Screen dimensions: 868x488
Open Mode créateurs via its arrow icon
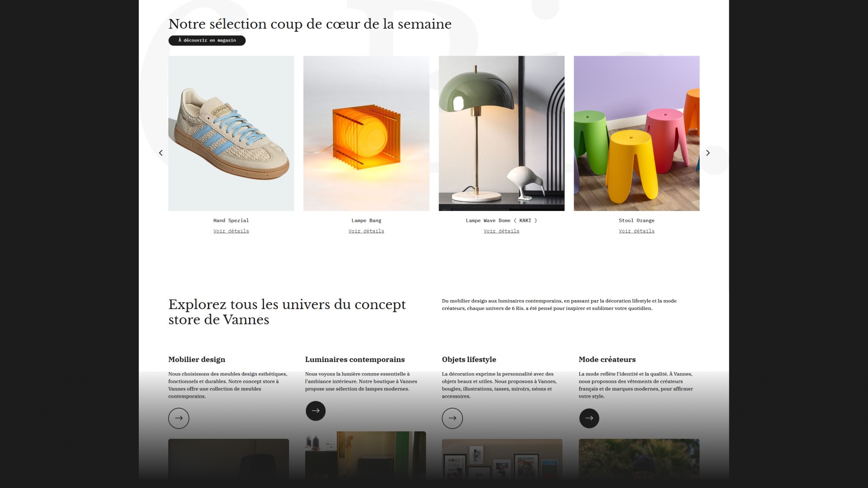[589, 418]
